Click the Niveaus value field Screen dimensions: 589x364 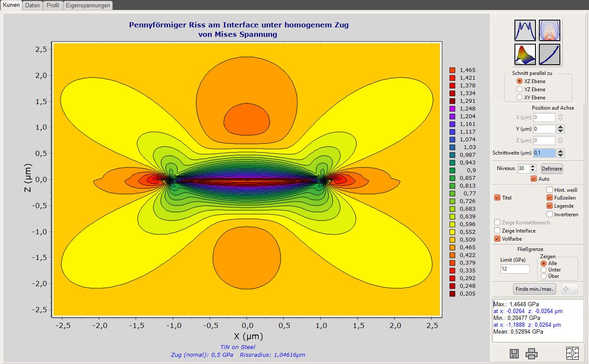click(x=523, y=168)
